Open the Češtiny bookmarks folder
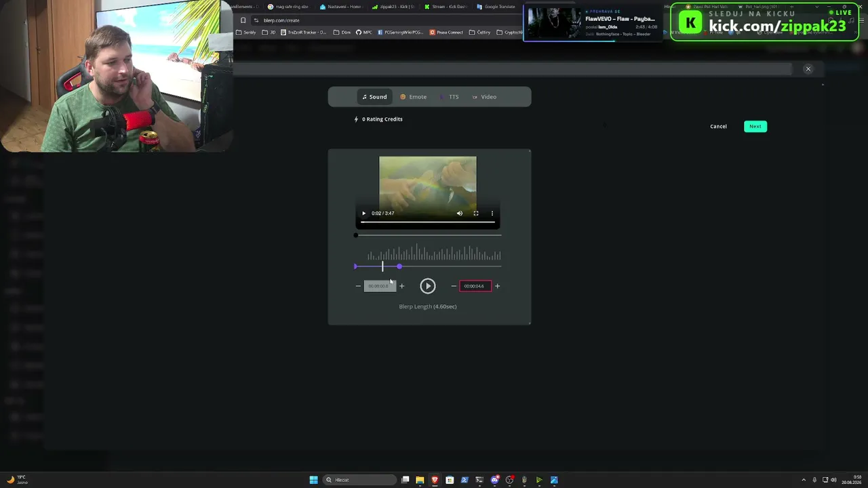This screenshot has height=488, width=868. point(479,33)
